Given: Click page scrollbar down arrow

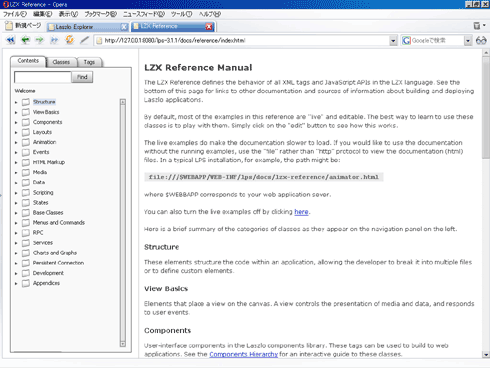Looking at the screenshot, I should (x=486, y=355).
